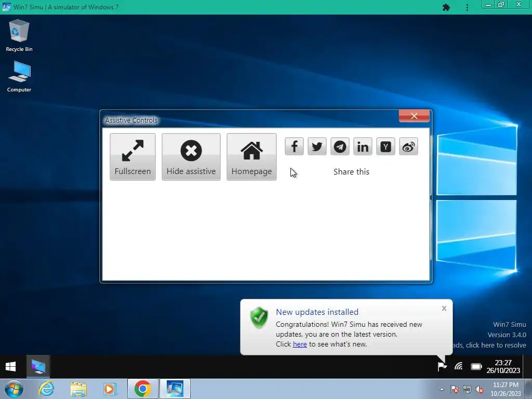This screenshot has height=399, width=532.
Task: Click the red-flagged Action Center tray icon
Action: pyautogui.click(x=455, y=390)
